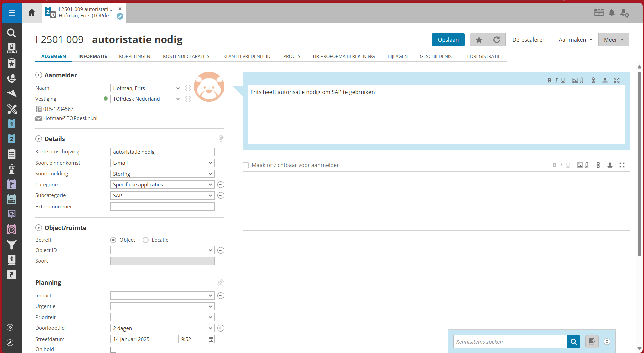Enable 'Maak onzichtbaar voor aanmelder' checkbox
The width and height of the screenshot is (644, 353).
pyautogui.click(x=246, y=165)
